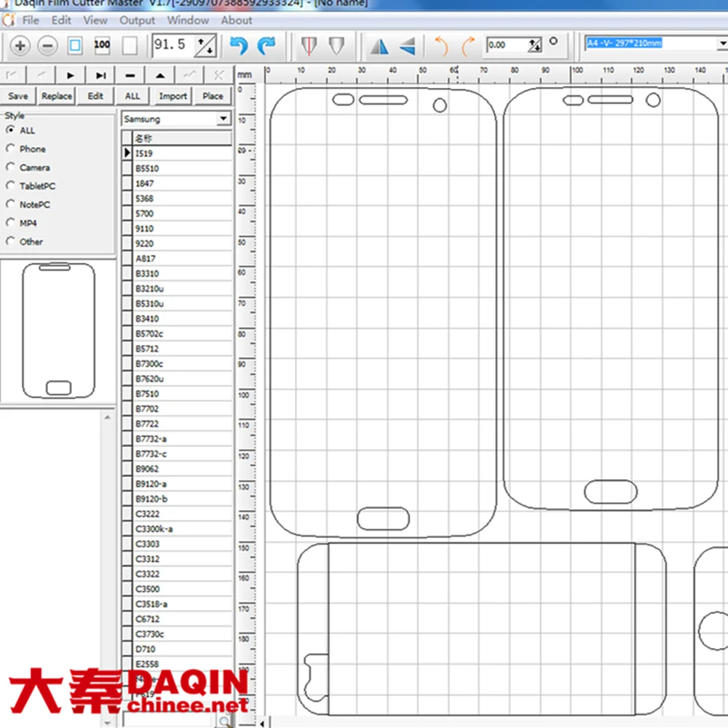Click the Save button
728x728 pixels.
point(17,95)
